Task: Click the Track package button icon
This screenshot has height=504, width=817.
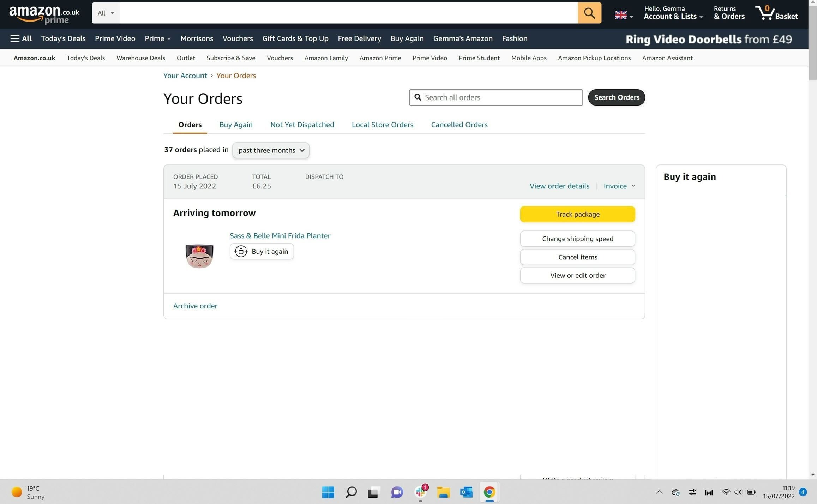Action: 577,214
